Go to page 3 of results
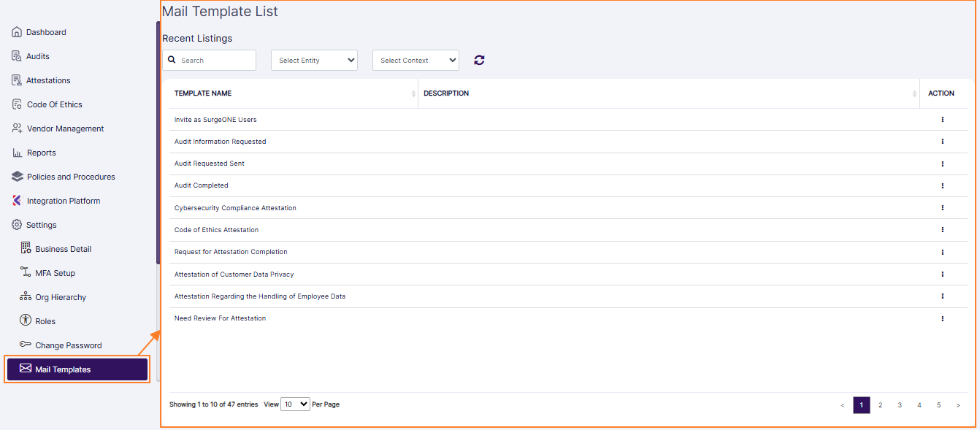 click(900, 404)
